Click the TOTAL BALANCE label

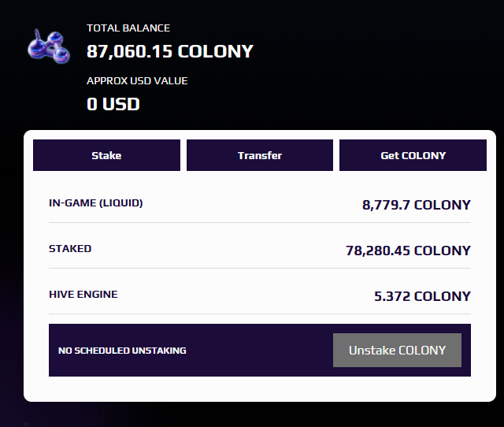128,28
